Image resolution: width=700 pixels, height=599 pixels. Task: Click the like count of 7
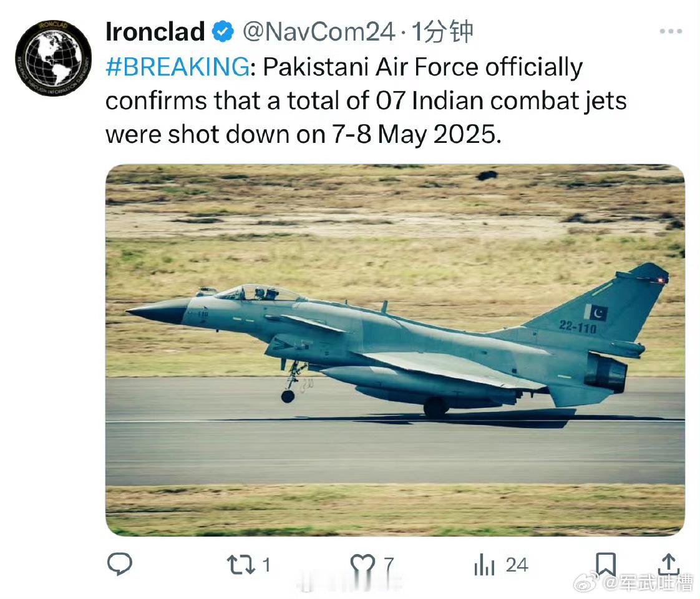(x=389, y=565)
